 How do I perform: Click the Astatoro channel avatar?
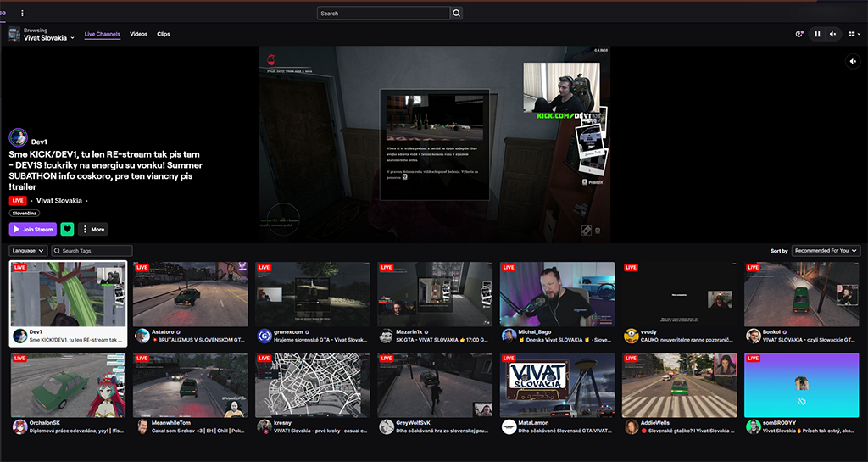142,336
